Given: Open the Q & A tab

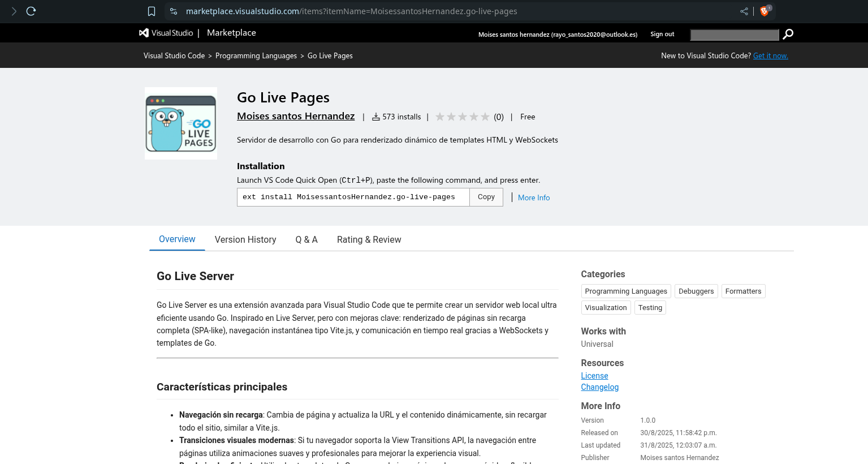Looking at the screenshot, I should coord(306,239).
